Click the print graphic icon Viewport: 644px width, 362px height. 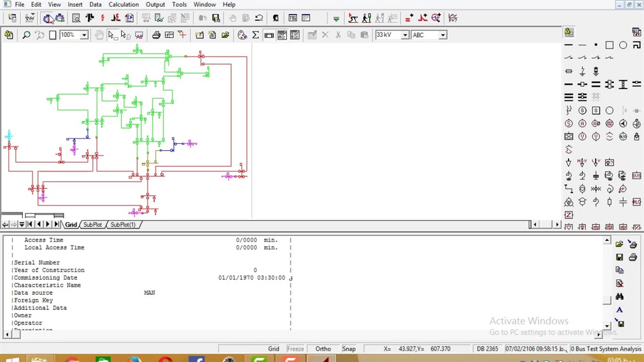pos(156,35)
